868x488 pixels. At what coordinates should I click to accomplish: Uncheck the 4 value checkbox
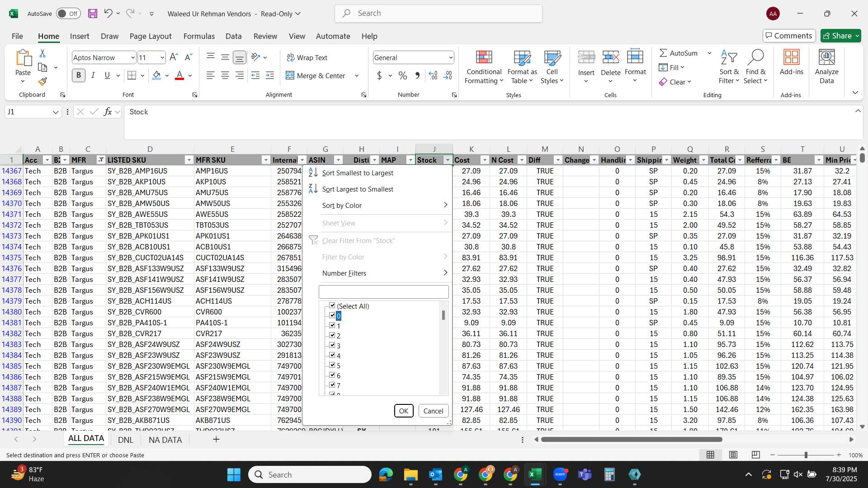332,355
